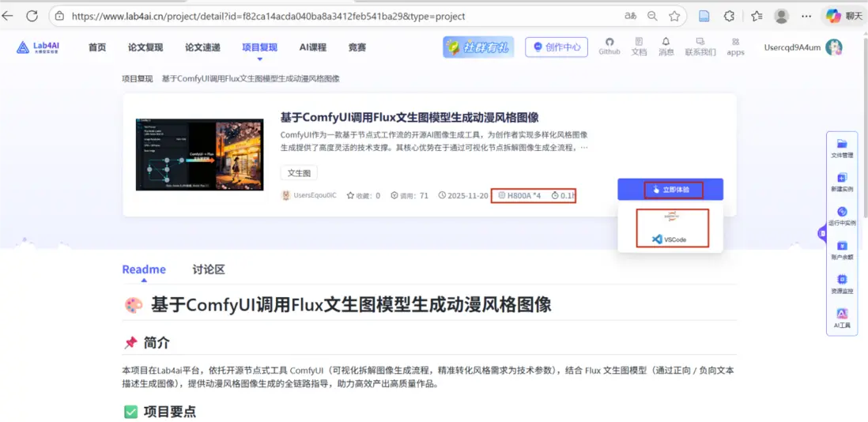Select 新建实例 sidebar icon
Viewport: 868px width, 422px height.
(842, 183)
